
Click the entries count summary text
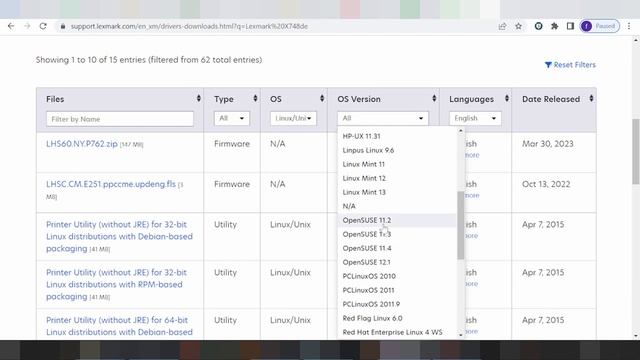(149, 60)
